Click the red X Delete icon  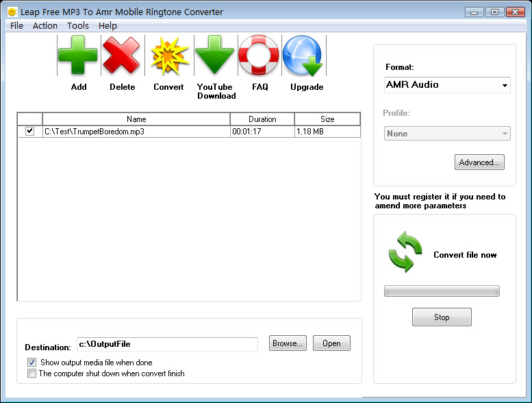(x=121, y=56)
